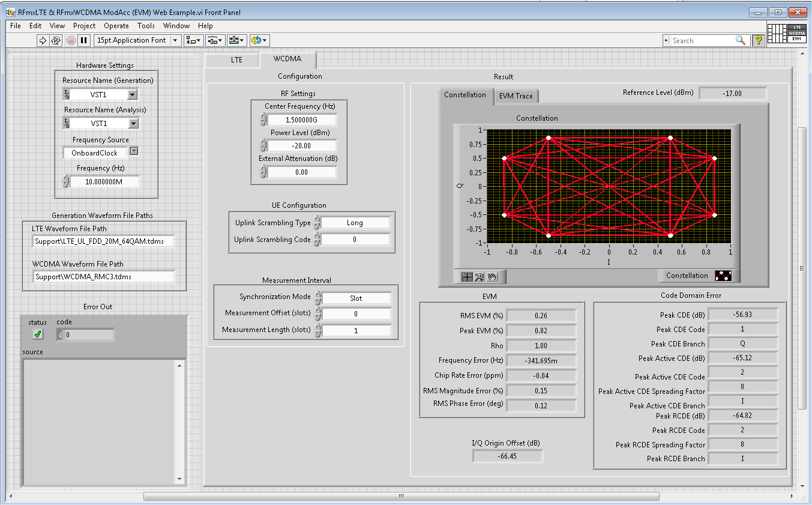
Task: Click the Measurement Offset (slots) stepper
Action: (318, 314)
